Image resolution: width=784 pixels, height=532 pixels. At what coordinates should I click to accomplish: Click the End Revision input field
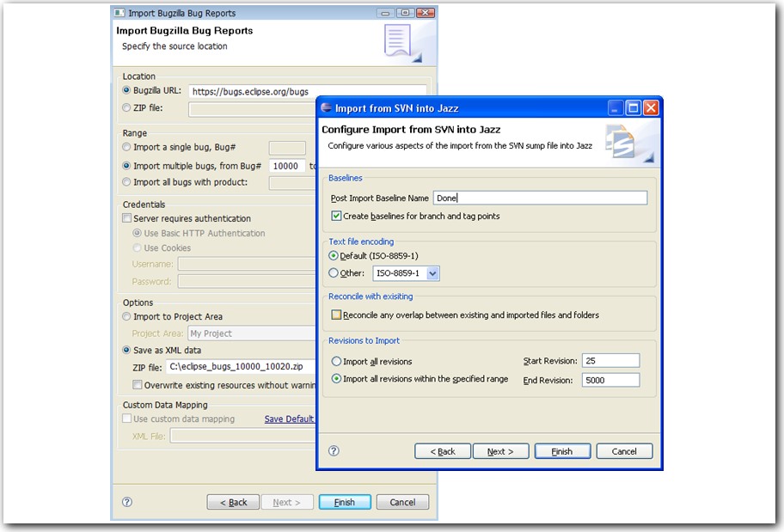[610, 380]
